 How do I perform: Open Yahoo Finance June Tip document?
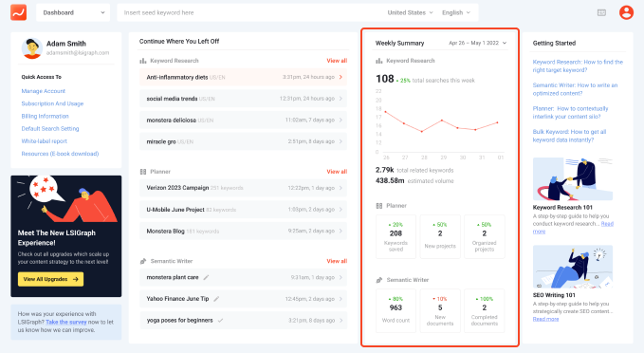(243, 299)
